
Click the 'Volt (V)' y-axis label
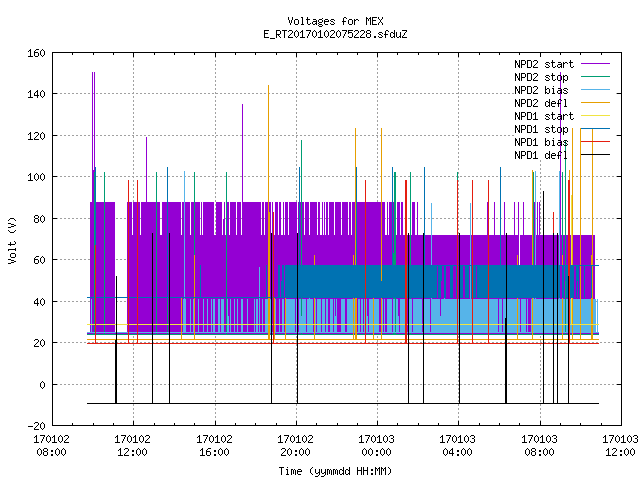[x=13, y=241]
